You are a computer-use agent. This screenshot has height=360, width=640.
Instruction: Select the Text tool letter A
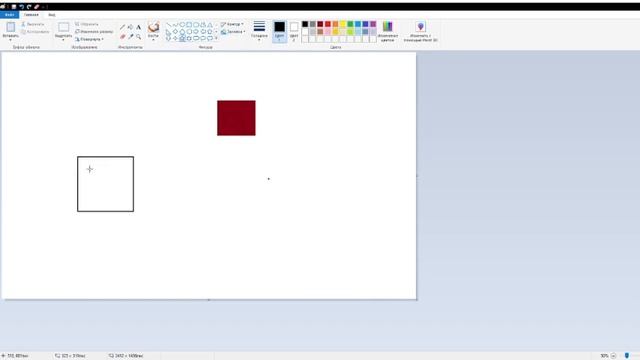tap(138, 27)
